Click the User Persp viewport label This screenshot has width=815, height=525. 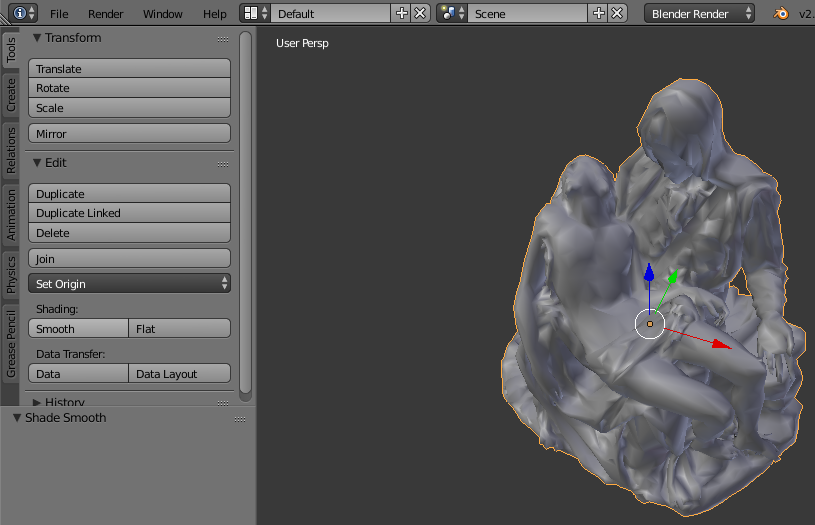pyautogui.click(x=302, y=43)
